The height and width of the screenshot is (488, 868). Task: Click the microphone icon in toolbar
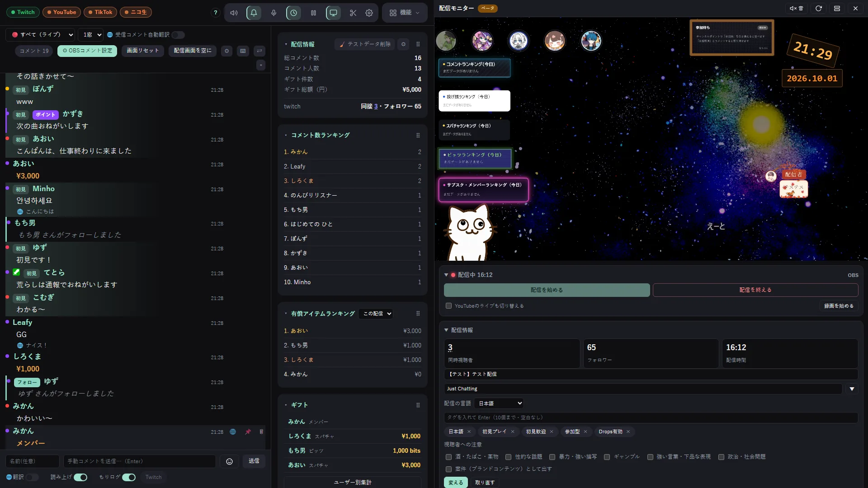[274, 13]
